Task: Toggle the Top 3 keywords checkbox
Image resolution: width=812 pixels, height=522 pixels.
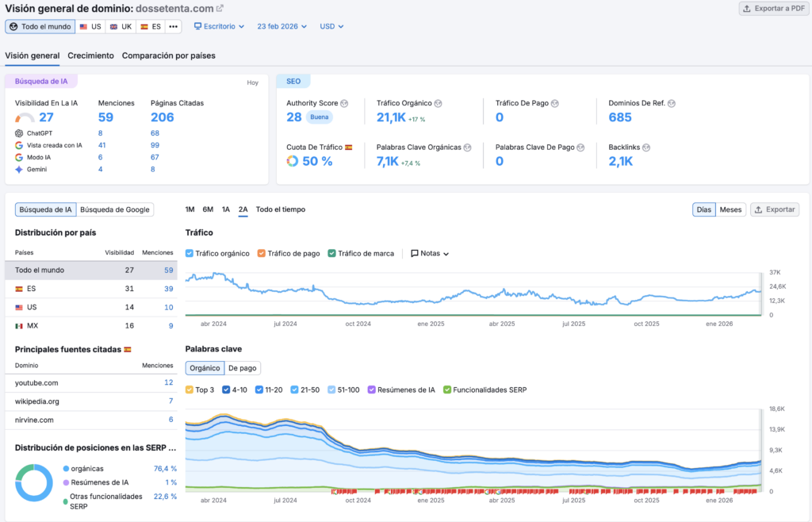Action: click(190, 390)
